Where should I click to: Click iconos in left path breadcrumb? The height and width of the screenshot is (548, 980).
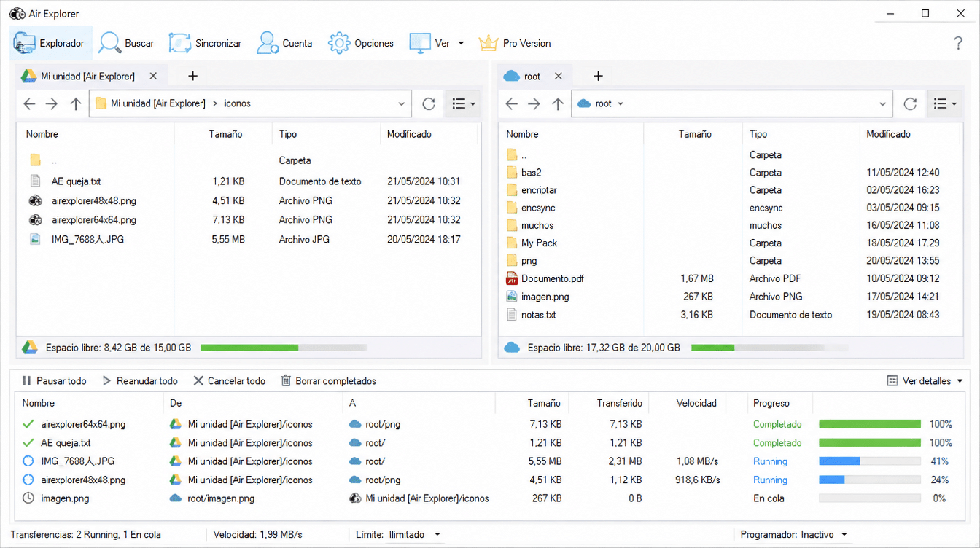point(237,103)
